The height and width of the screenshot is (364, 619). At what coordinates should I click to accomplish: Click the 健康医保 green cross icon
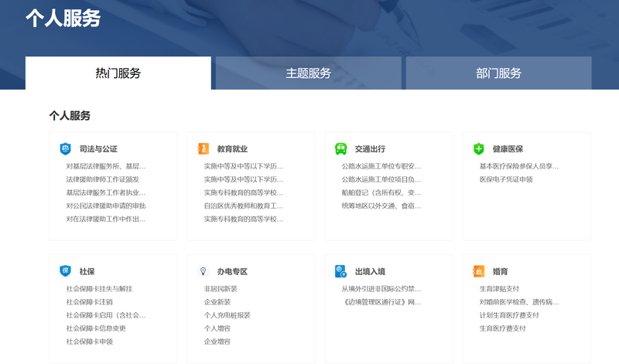(x=478, y=148)
